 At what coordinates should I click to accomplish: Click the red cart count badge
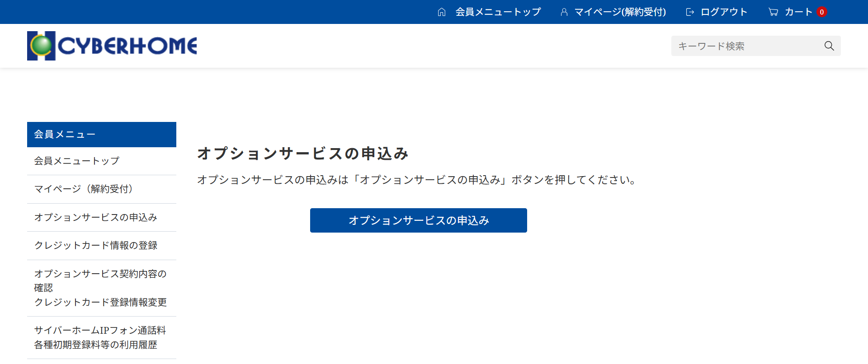pyautogui.click(x=822, y=12)
